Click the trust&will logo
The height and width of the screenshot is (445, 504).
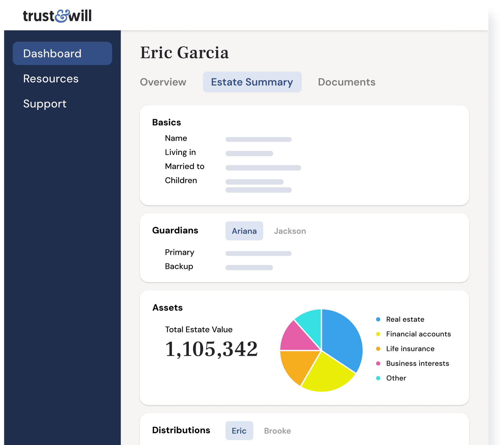(57, 16)
